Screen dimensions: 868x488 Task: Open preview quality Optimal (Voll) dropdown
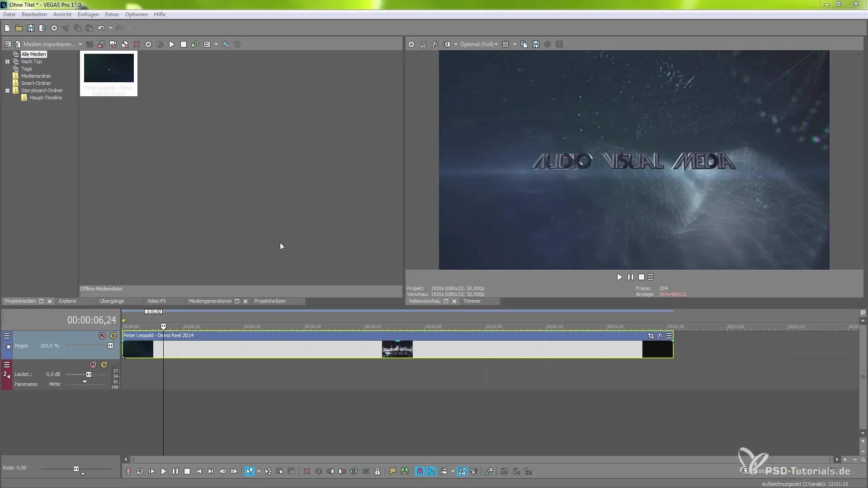click(x=479, y=44)
